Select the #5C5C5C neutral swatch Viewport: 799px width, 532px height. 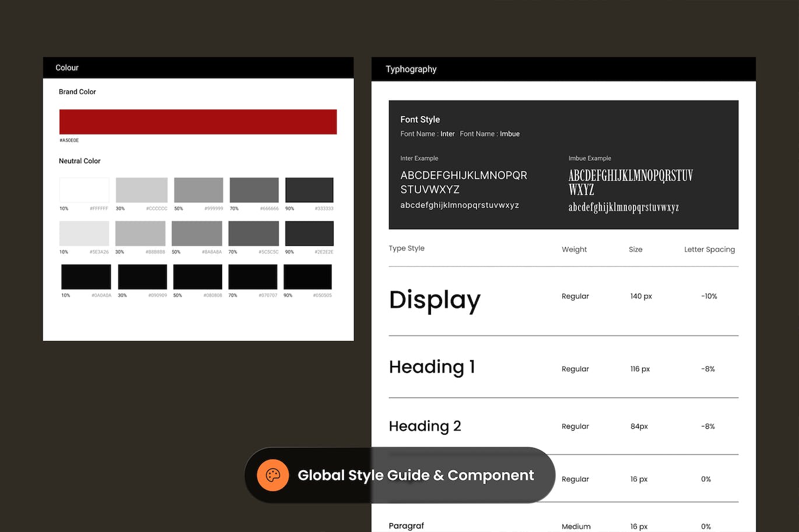(x=253, y=234)
